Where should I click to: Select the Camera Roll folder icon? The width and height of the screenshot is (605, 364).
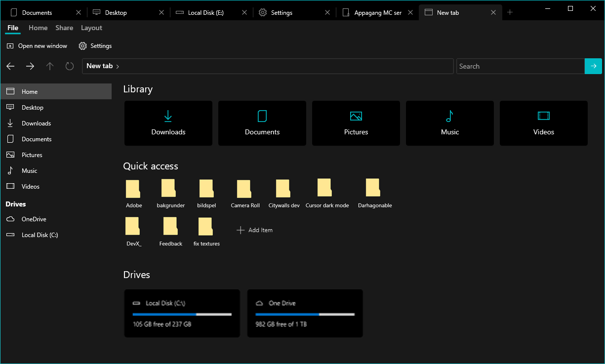click(244, 188)
